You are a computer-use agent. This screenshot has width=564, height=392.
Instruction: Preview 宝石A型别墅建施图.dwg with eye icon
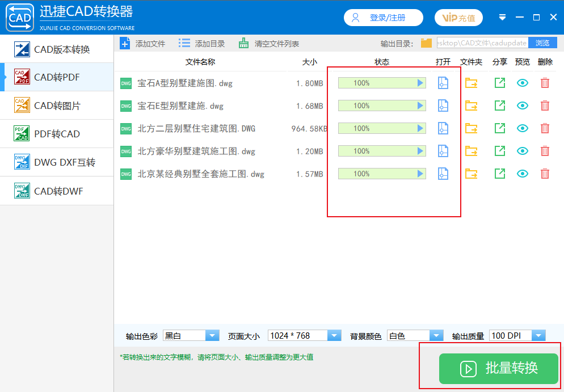tap(522, 83)
